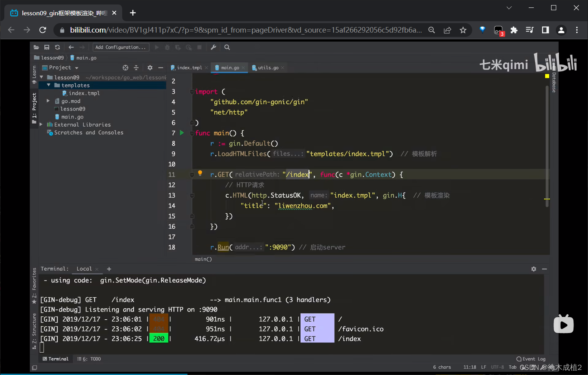This screenshot has width=588, height=375.
Task: Toggle the Learn tool window stripe
Action: point(34,75)
